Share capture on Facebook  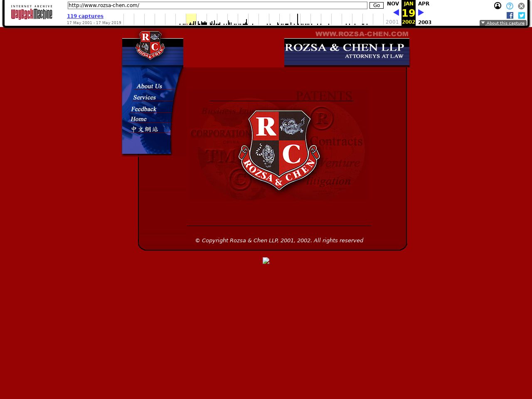510,15
